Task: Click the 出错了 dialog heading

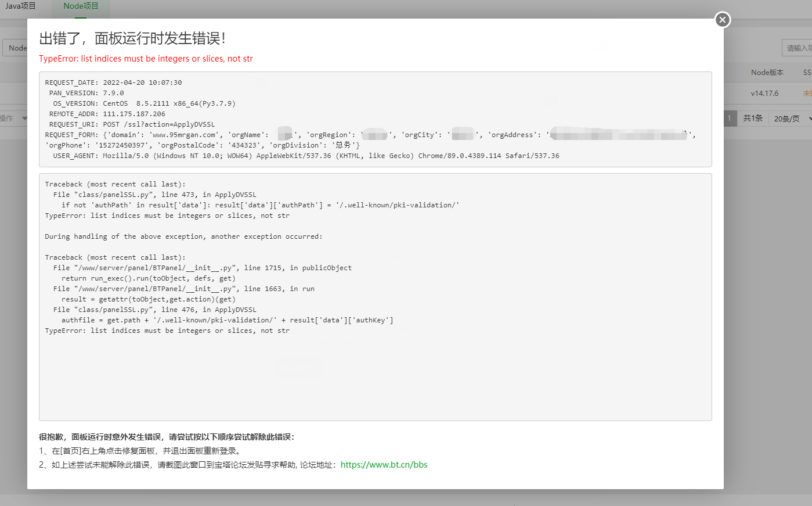Action: coord(132,38)
